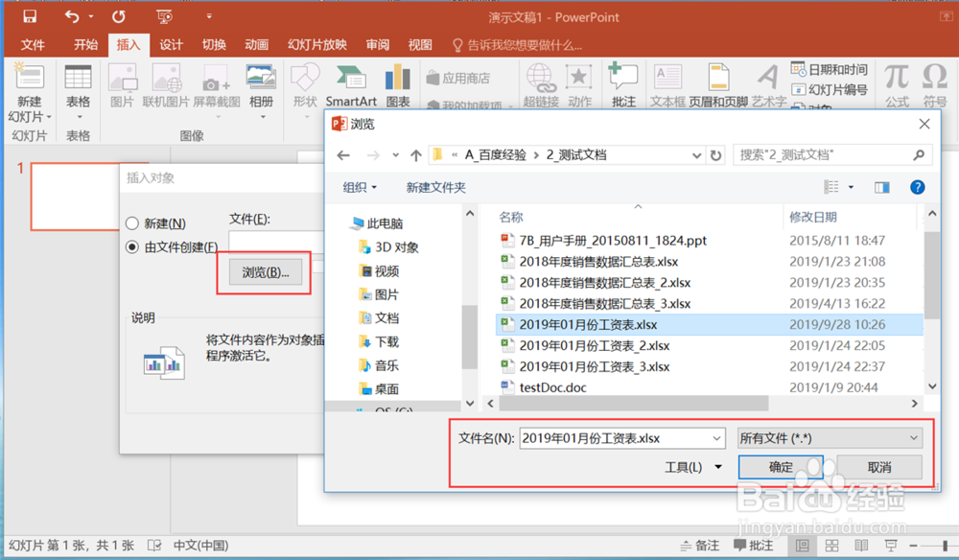Screen dimensions: 959x560
Task: Select 下载 in the navigation tree
Action: 386,341
